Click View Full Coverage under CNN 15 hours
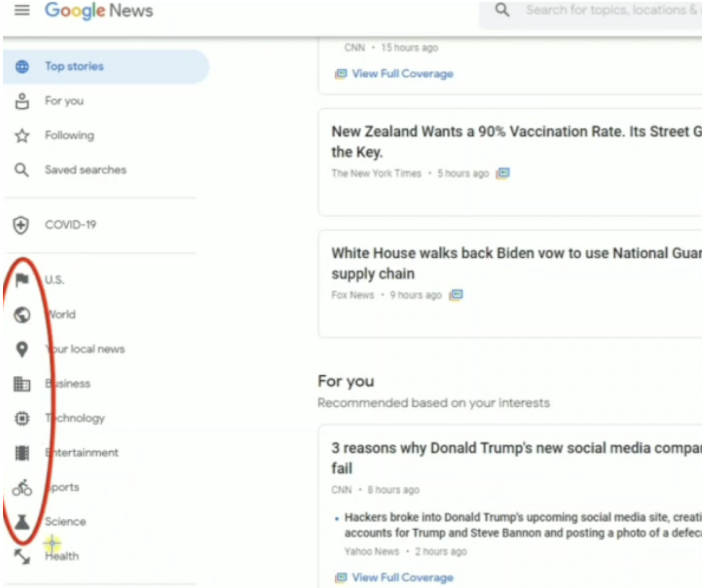 click(402, 74)
